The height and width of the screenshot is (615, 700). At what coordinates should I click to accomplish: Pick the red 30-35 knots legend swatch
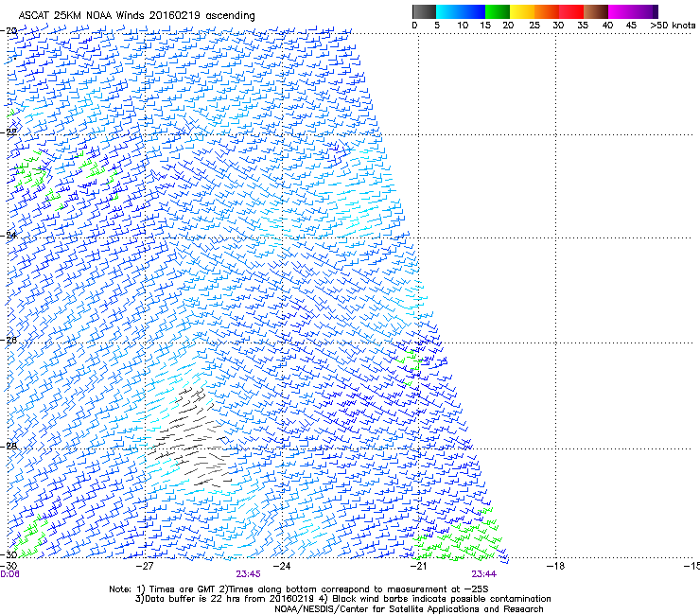pos(571,11)
